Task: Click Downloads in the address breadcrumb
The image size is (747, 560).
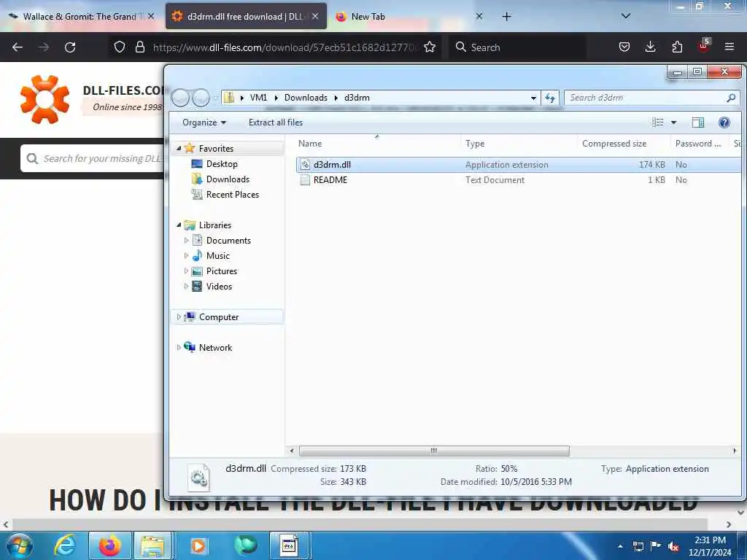Action: point(306,98)
